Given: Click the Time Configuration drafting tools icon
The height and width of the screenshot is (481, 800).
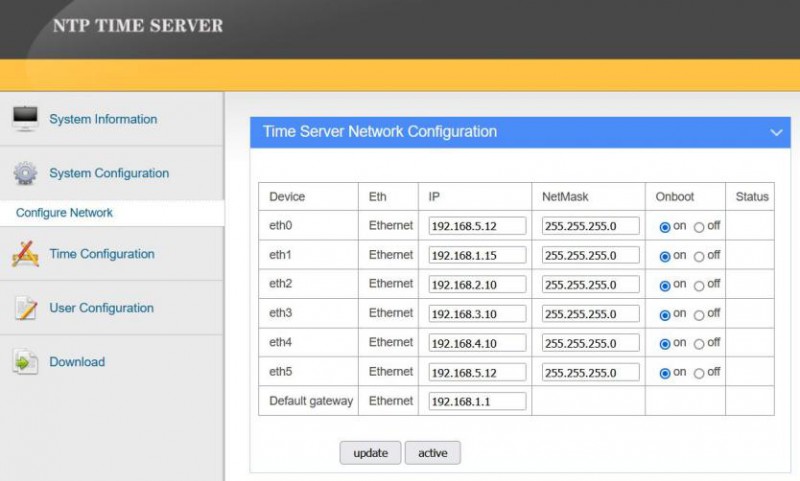Looking at the screenshot, I should click(25, 254).
